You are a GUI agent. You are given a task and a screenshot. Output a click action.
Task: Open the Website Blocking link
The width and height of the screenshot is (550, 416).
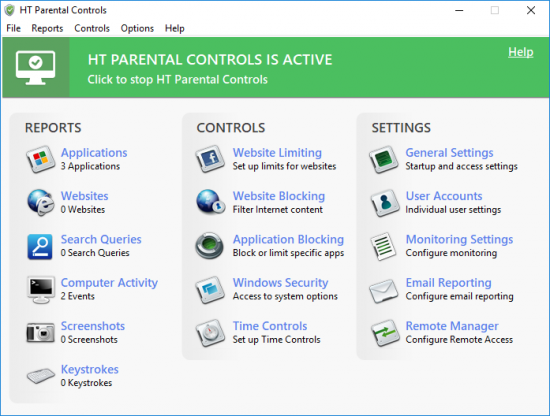[x=279, y=196]
